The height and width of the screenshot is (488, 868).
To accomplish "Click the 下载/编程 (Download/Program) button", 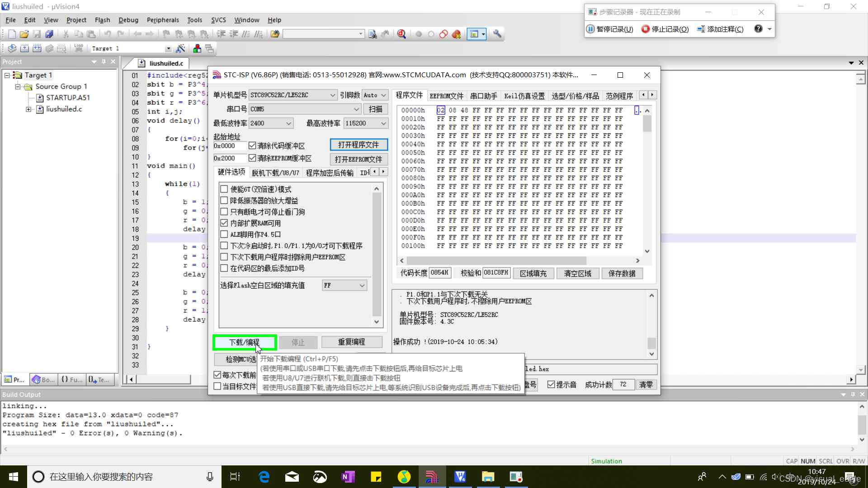I will pyautogui.click(x=244, y=342).
